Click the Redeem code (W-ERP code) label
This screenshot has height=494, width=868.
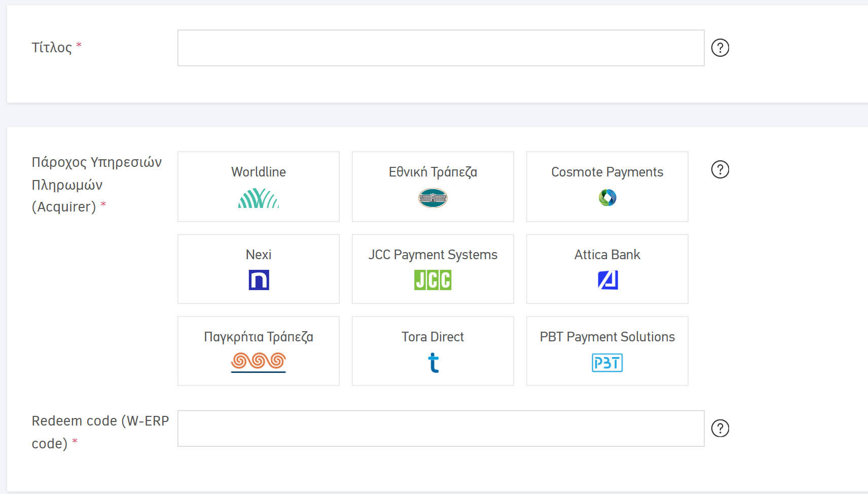(x=100, y=432)
